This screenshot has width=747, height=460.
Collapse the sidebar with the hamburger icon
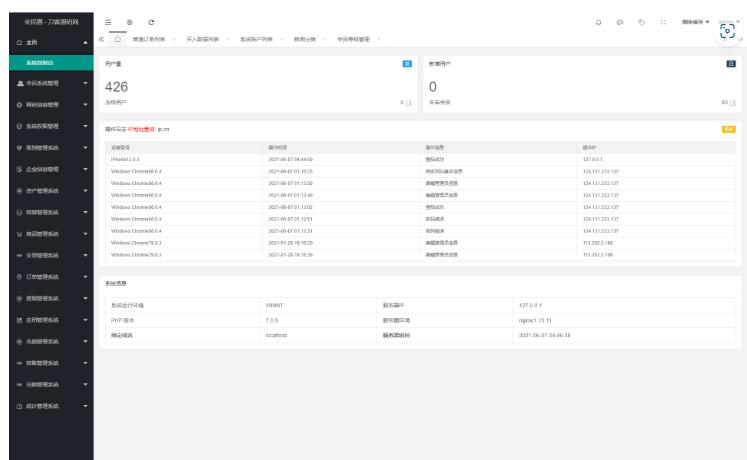(108, 21)
